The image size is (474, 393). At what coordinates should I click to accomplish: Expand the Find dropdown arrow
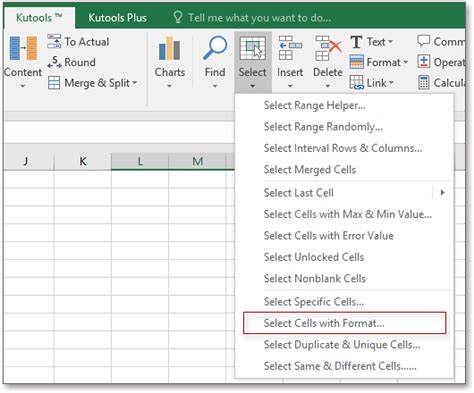pyautogui.click(x=215, y=86)
